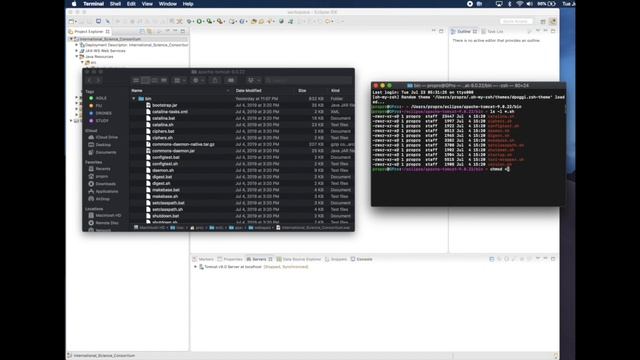640x360 pixels.
Task: Collapse the International_Science_Consortium project node
Action: (x=71, y=39)
